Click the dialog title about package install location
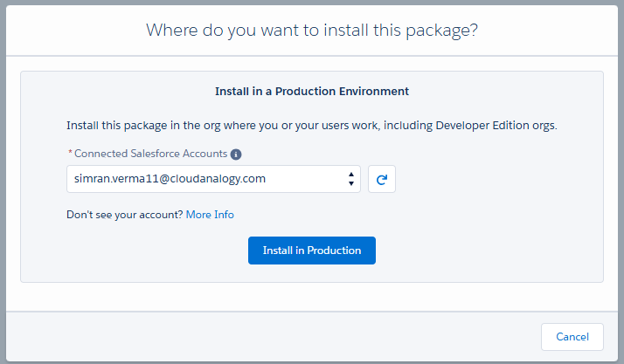 pyautogui.click(x=312, y=31)
